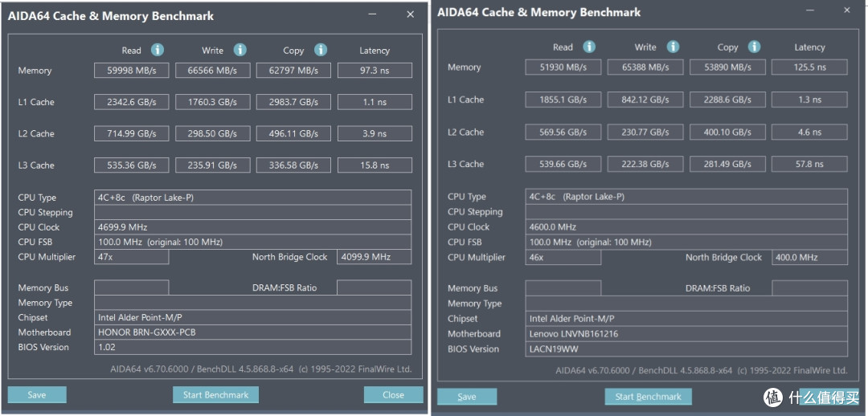
Task: Select L1 Cache read 2342.6 GB/s
Action: coord(131,102)
